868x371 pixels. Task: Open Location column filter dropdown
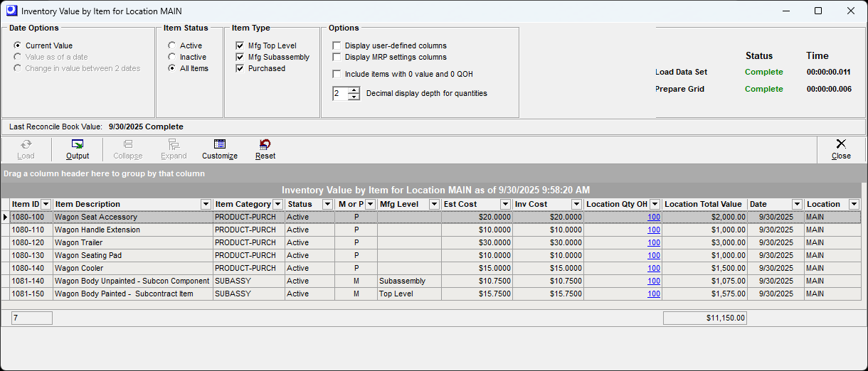(854, 205)
